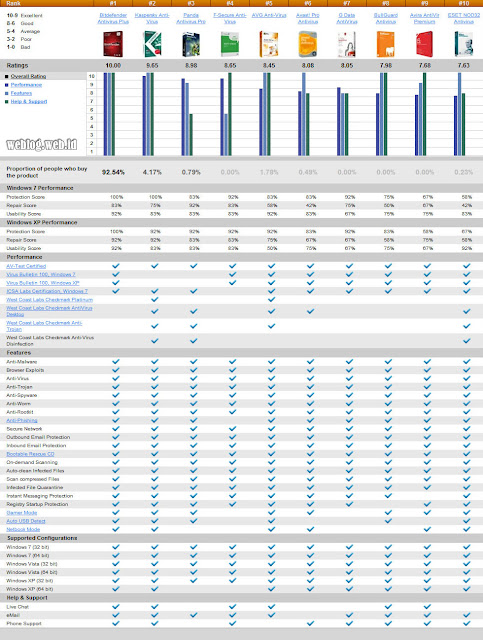
Task: Open the Avast! Pro Antivirus link
Action: click(308, 18)
